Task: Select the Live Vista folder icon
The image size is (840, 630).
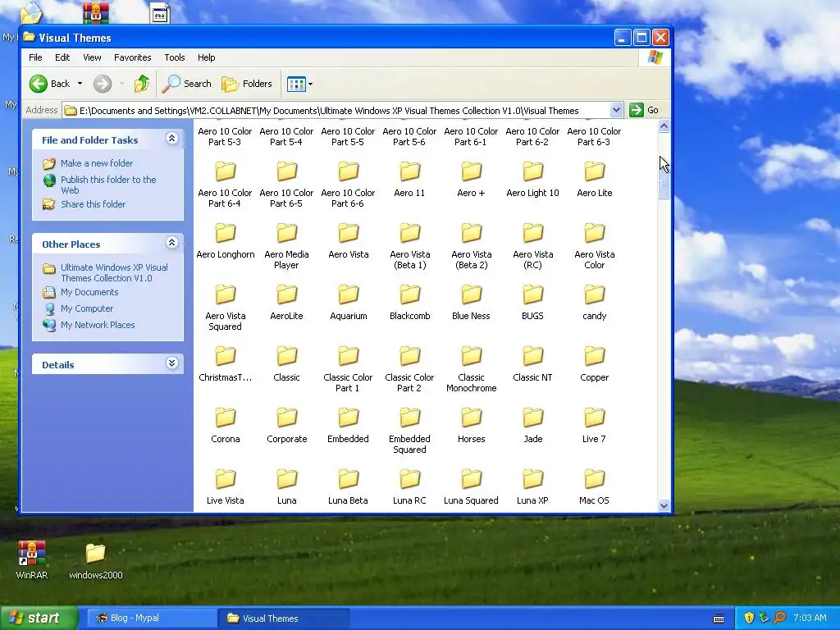Action: click(226, 479)
